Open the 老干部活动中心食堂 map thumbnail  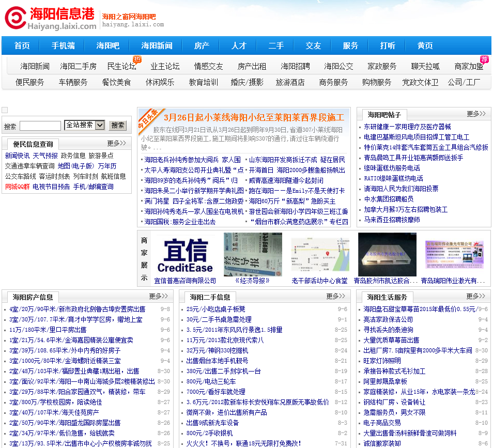[320, 254]
